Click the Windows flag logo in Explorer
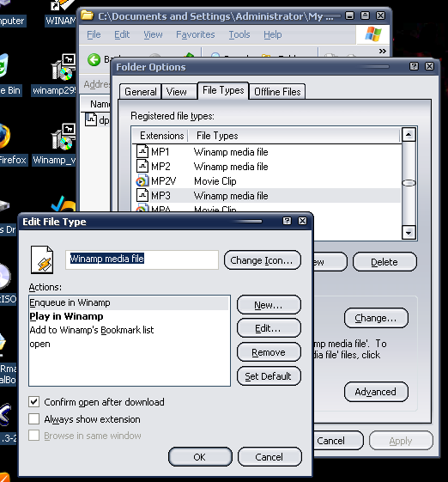Image resolution: width=448 pixels, height=482 pixels. click(372, 34)
